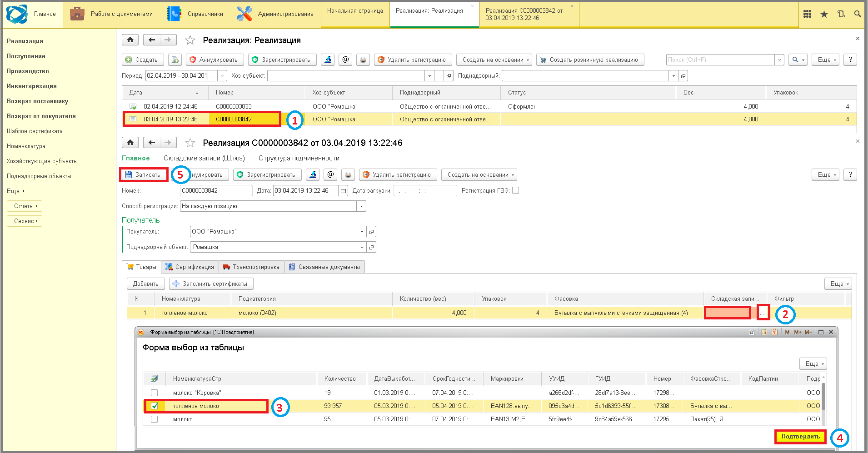
Task: Expand the Способ регистрации dropdown
Action: click(x=361, y=206)
